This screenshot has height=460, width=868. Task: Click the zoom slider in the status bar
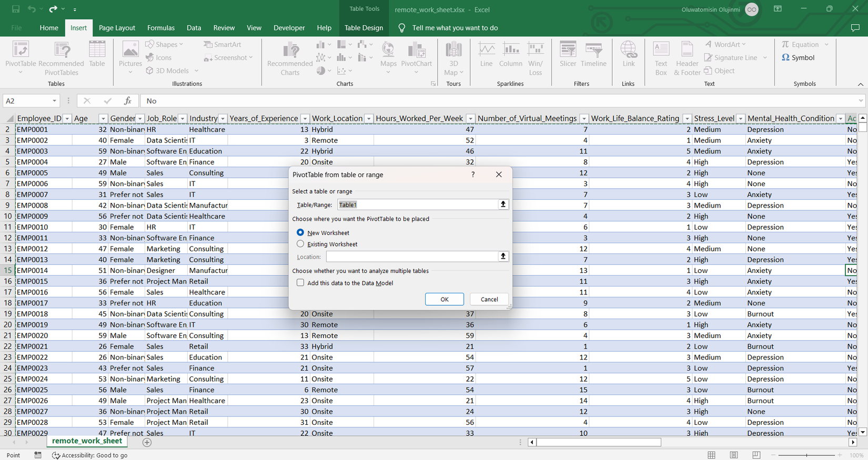[x=806, y=455]
